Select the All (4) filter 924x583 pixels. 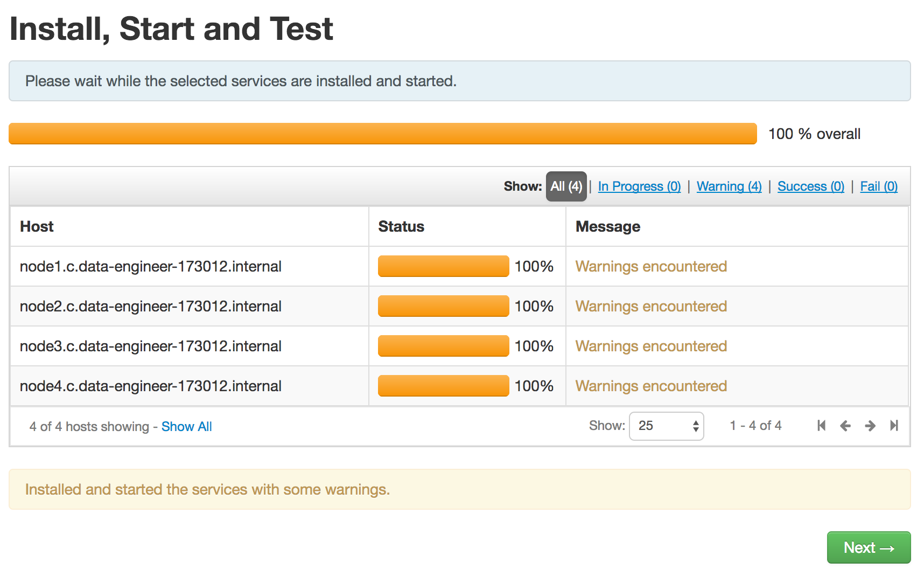tap(566, 186)
